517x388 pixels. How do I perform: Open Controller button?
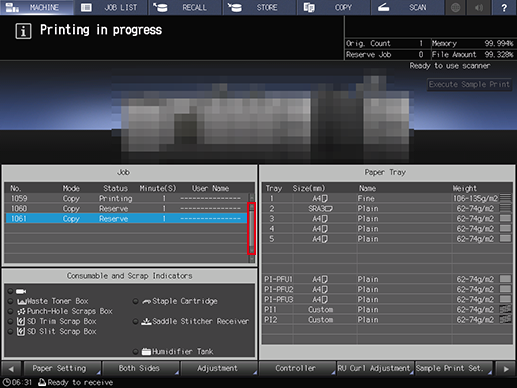tap(297, 368)
